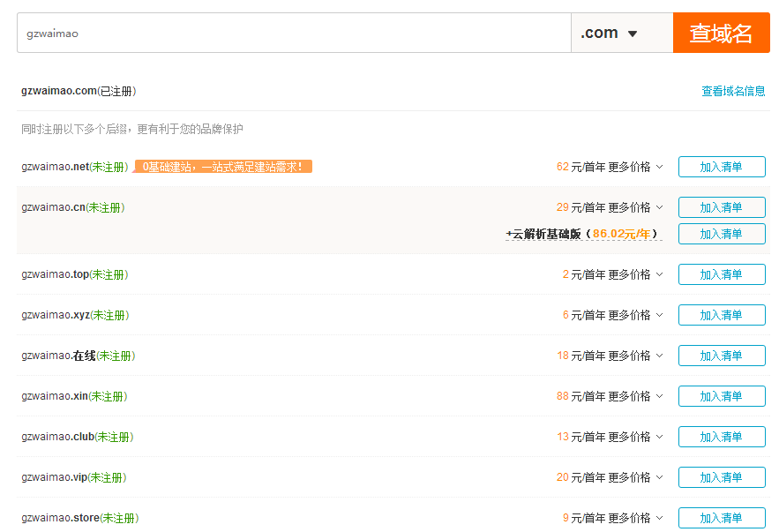Expand 更多价格 for gzwaimao.club
The width and height of the screenshot is (779, 532).
635,437
